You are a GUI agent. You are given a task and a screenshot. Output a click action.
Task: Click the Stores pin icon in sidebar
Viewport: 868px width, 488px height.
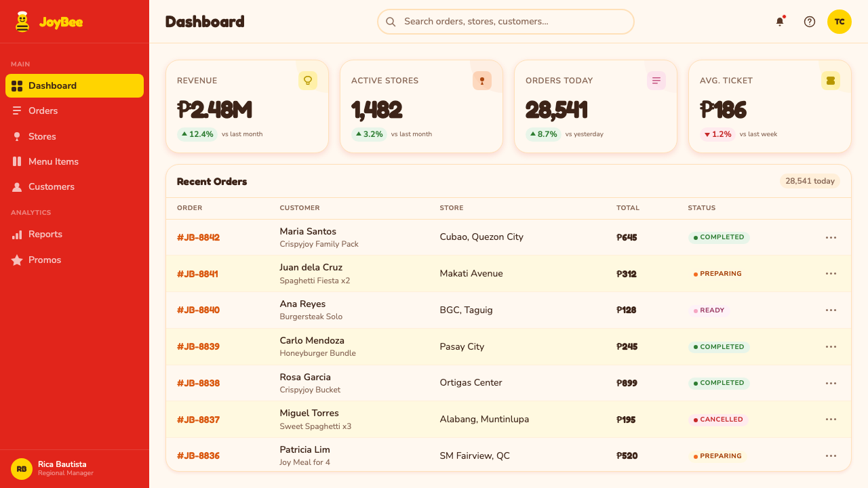(17, 137)
